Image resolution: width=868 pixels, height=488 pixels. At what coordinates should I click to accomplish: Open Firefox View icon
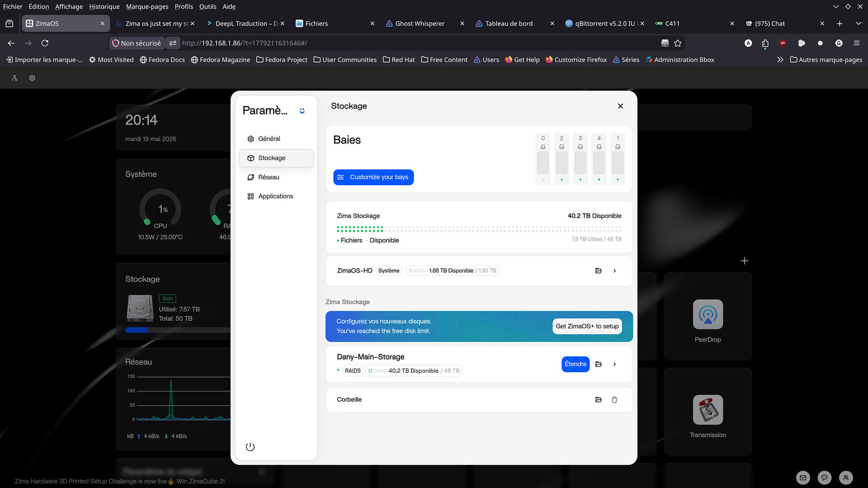[x=9, y=24]
